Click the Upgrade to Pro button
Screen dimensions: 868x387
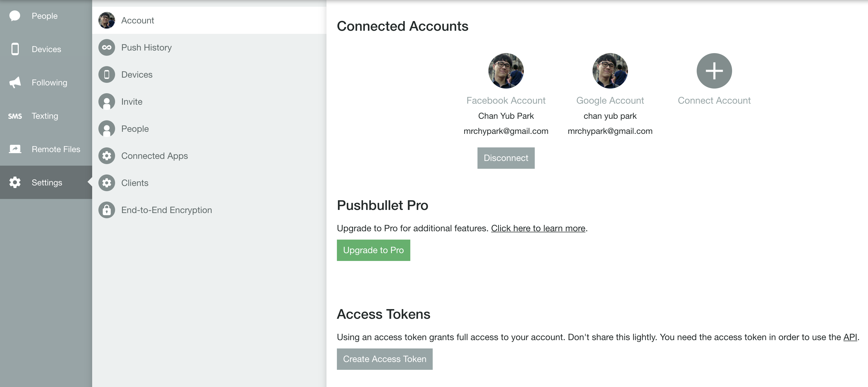pos(373,250)
